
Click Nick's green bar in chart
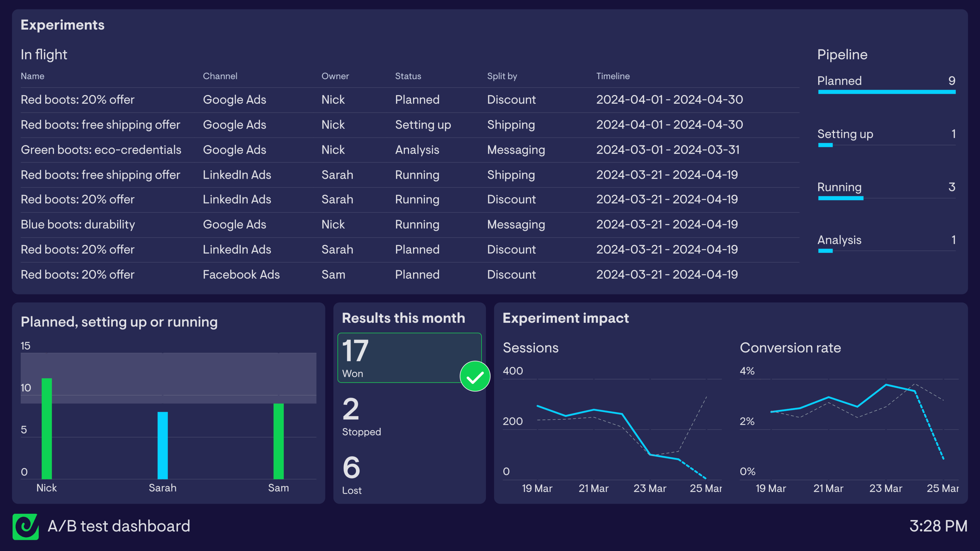pos(46,428)
